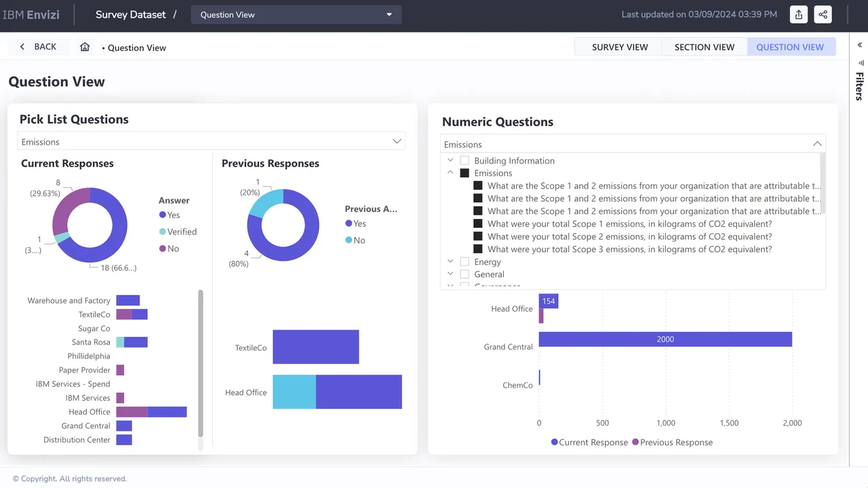Click Warehouse and Factory row label
Viewport: 868px width, 488px height.
68,300
